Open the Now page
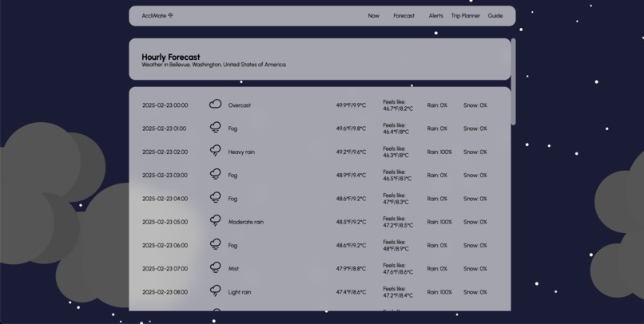 click(x=373, y=16)
